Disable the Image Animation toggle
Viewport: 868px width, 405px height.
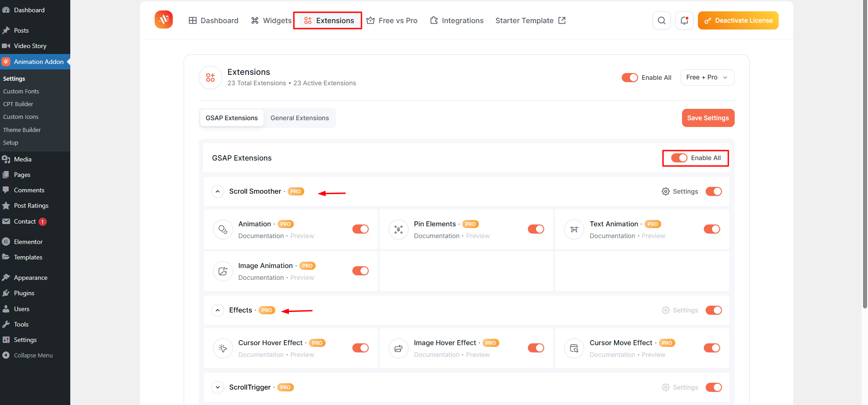pyautogui.click(x=361, y=271)
